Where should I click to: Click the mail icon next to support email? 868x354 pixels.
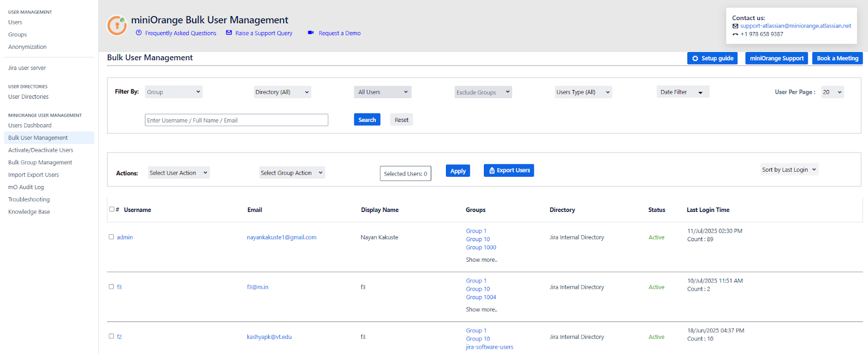tap(735, 26)
